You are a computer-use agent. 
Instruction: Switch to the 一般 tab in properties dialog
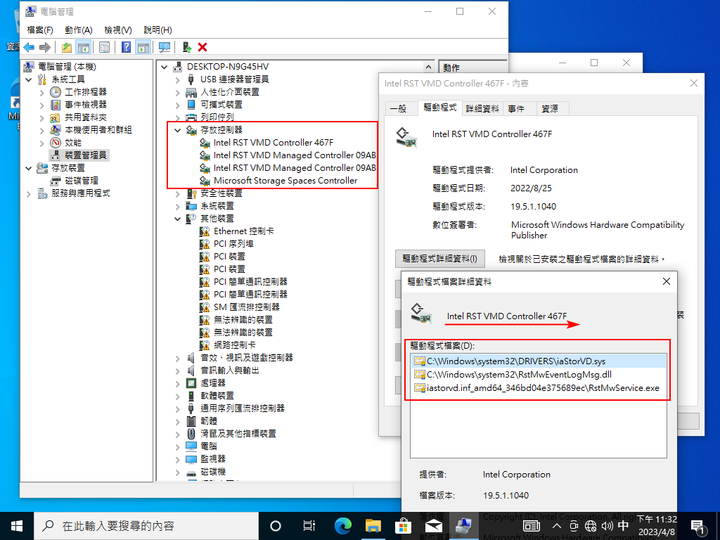tap(398, 108)
